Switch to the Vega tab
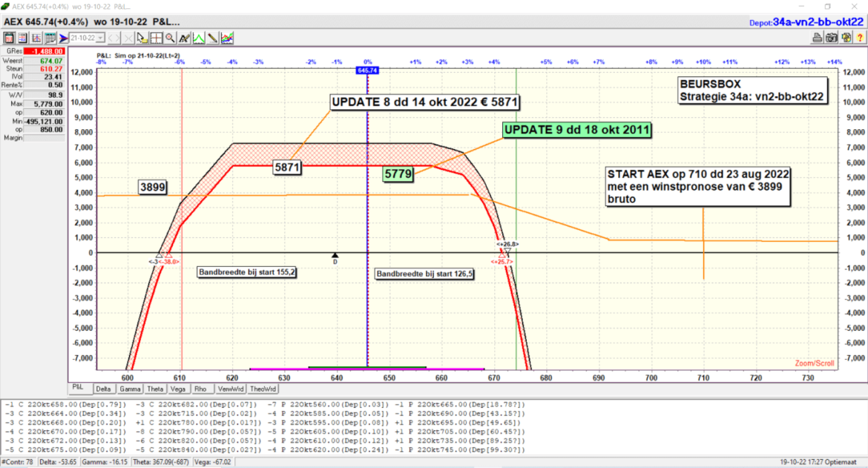This screenshot has width=868, height=468. (x=178, y=389)
